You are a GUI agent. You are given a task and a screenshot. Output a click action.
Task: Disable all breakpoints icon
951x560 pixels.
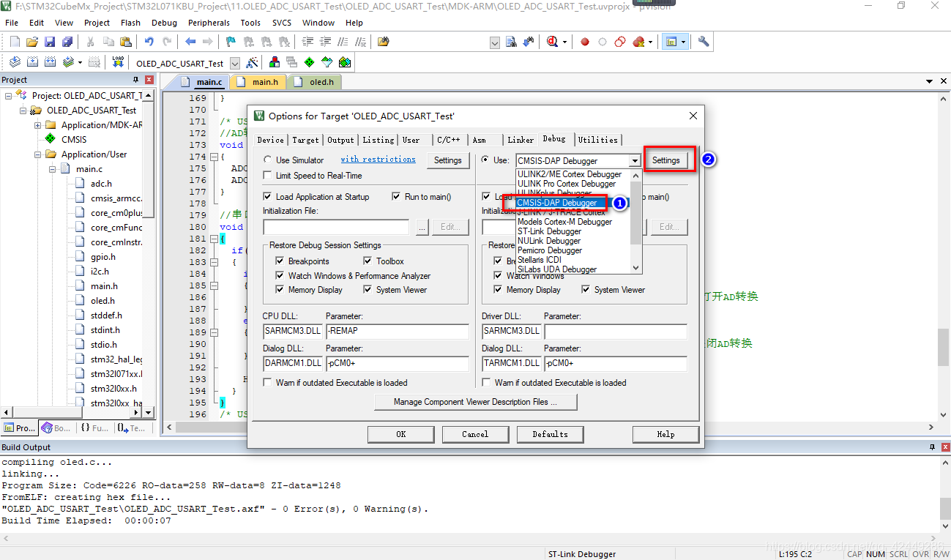coord(620,42)
